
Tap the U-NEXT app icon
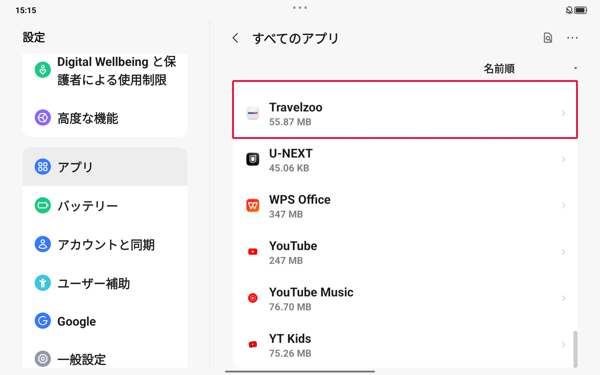(253, 159)
